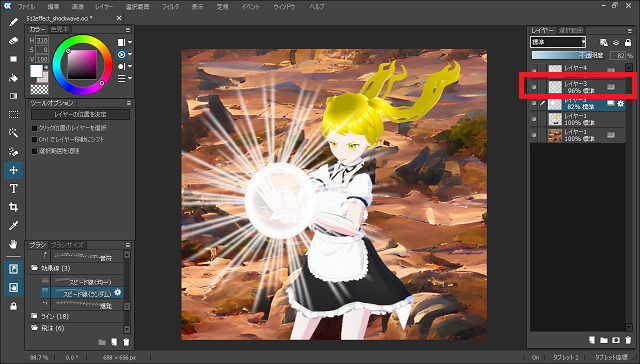Open Layers panel menu button
The height and width of the screenshot is (364, 640).
click(629, 31)
